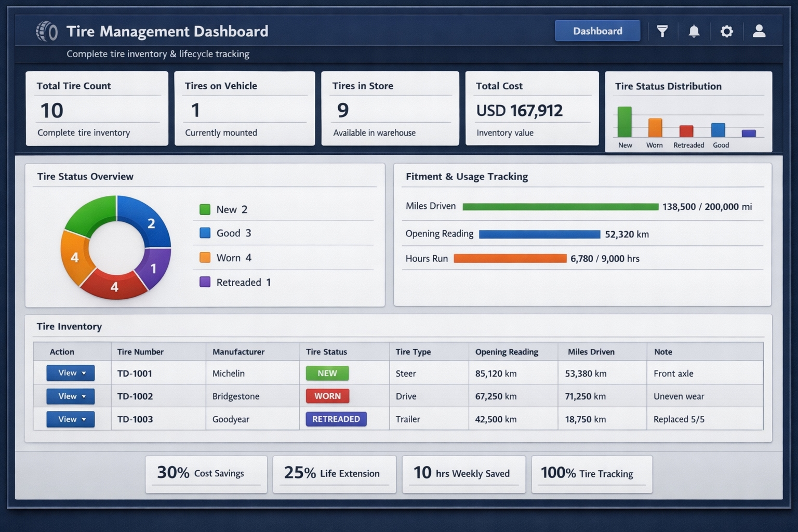This screenshot has height=532, width=798.
Task: Open the View dropdown for TD-1002
Action: pos(71,396)
